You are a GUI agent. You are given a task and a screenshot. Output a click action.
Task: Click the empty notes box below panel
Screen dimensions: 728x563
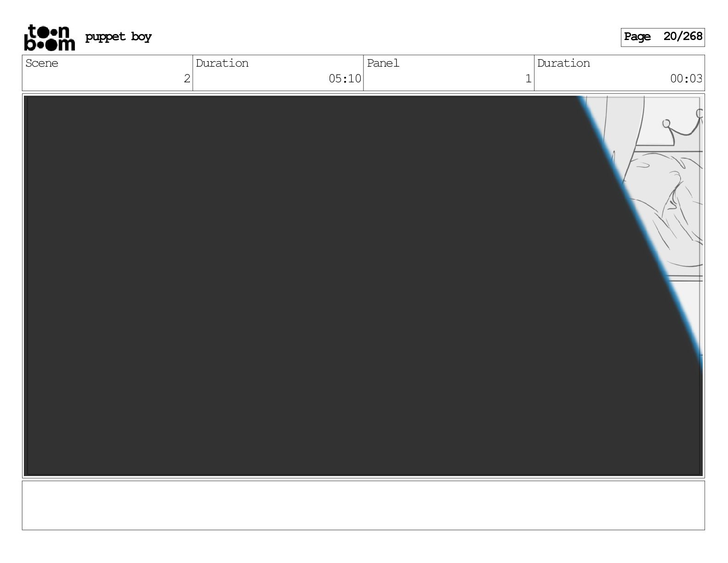point(363,506)
